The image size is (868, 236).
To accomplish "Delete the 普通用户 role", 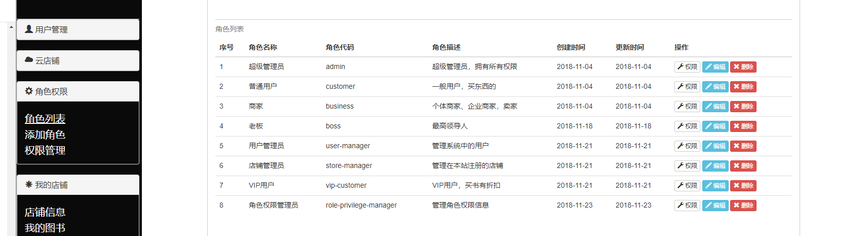I will pos(743,87).
